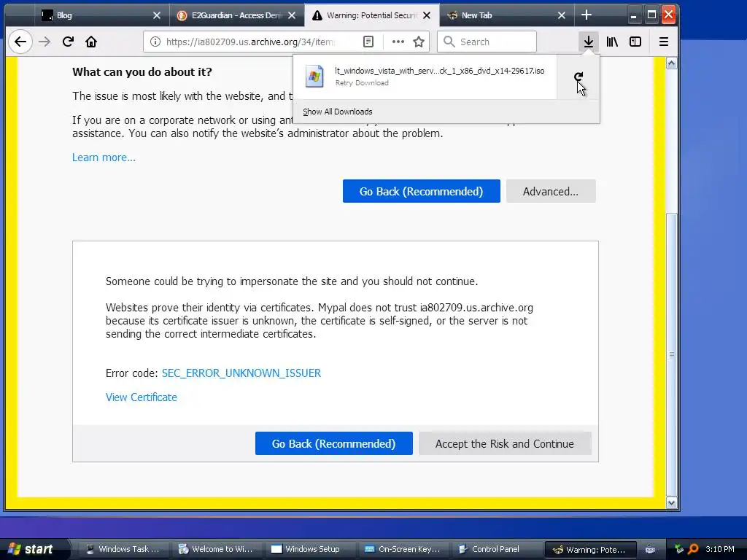
Task: Switch to Control Panel taskbar item
Action: click(495, 549)
